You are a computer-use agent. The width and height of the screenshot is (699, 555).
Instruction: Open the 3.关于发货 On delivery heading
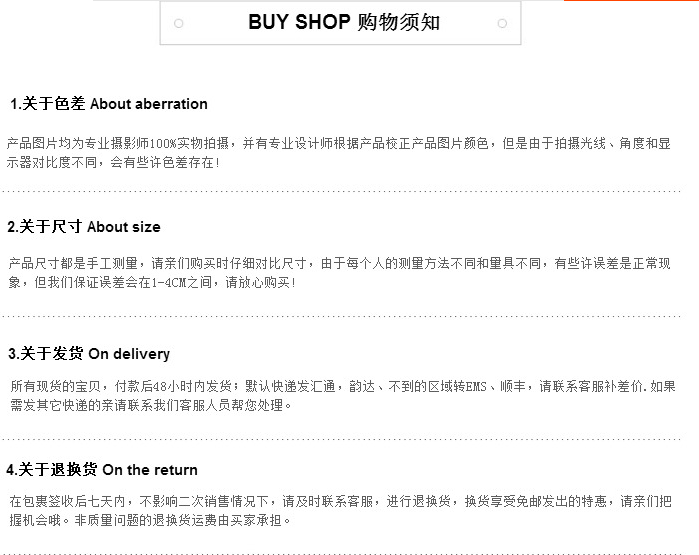click(89, 354)
